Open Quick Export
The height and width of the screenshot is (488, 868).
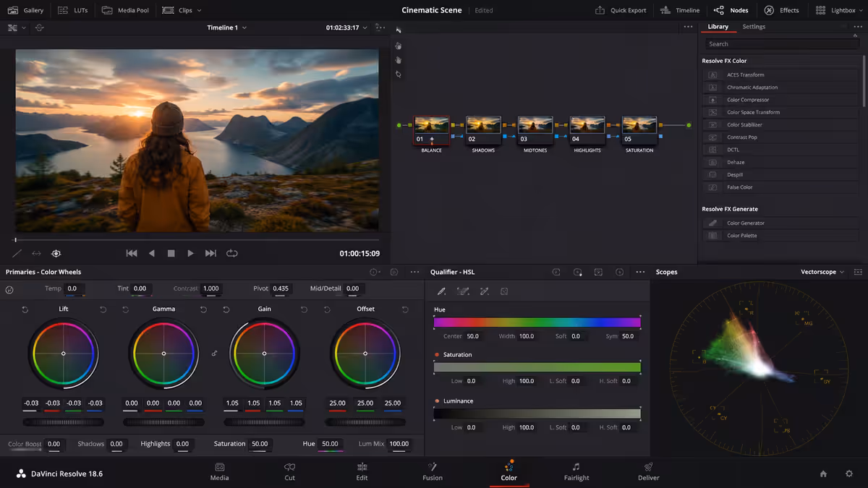click(621, 10)
